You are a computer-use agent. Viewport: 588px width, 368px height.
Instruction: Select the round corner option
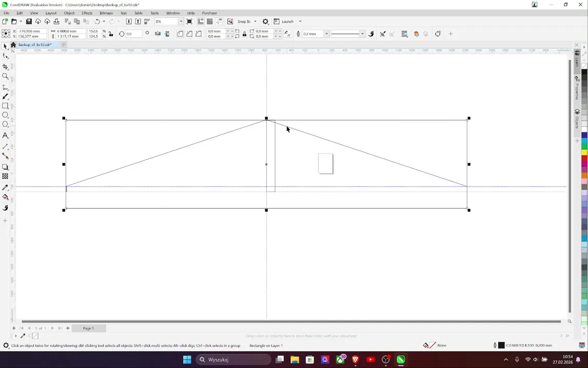pyautogui.click(x=180, y=34)
